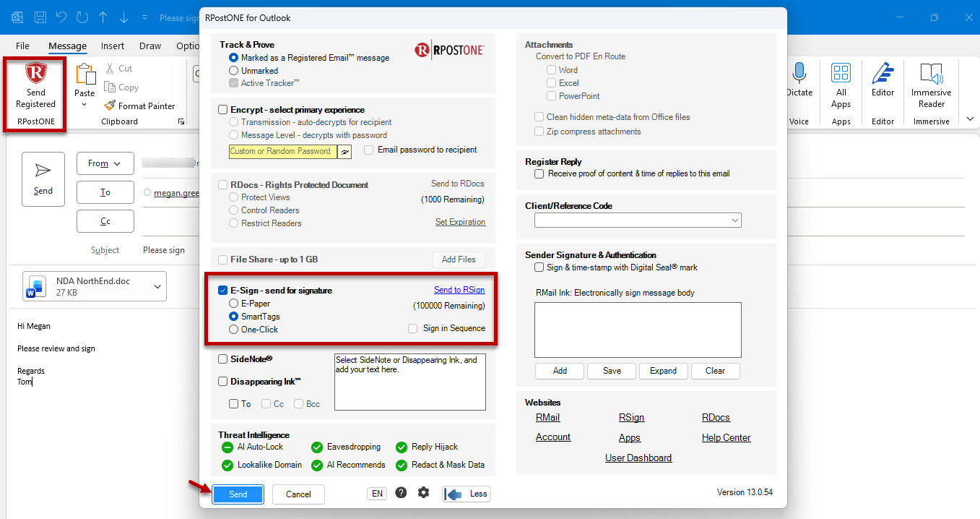
Task: Open the Draw ribbon tab
Action: pos(150,46)
